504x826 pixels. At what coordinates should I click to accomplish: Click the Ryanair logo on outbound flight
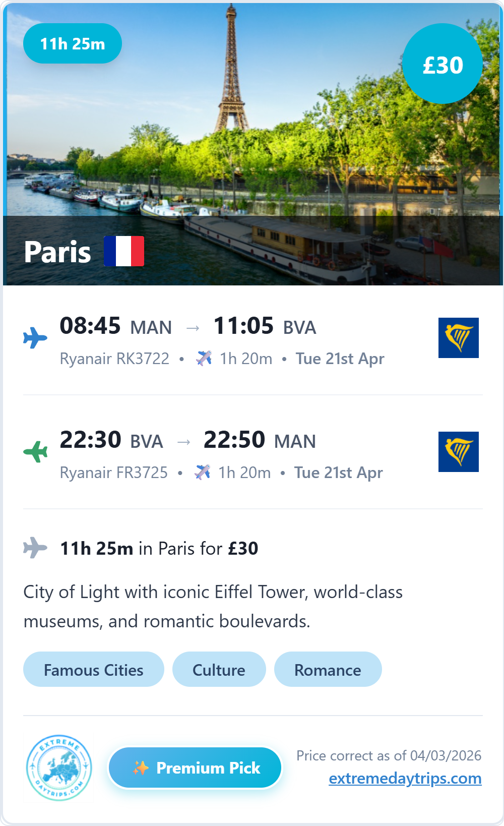click(x=458, y=338)
